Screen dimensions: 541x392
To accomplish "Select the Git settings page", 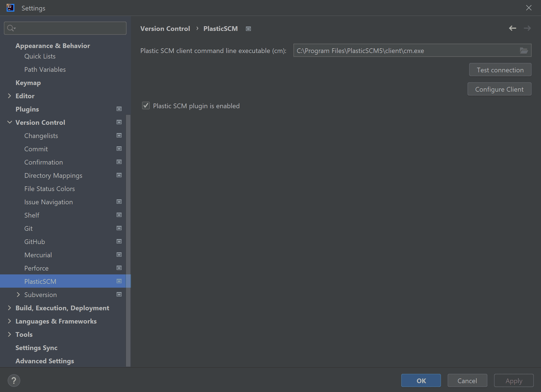I will 28,229.
